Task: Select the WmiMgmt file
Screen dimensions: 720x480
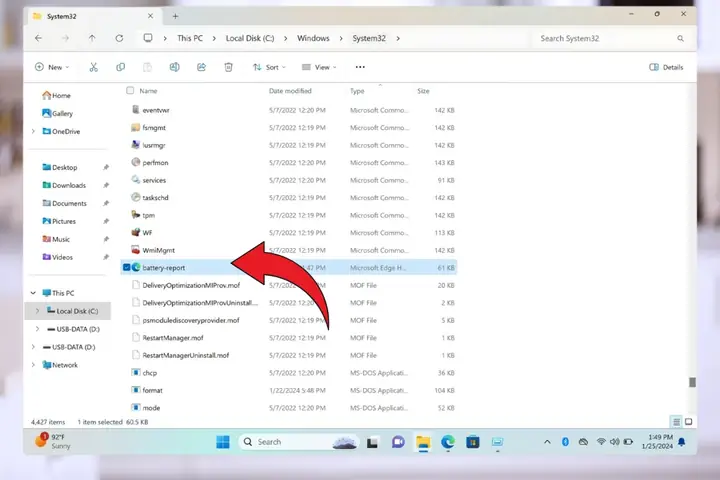Action: 158,250
